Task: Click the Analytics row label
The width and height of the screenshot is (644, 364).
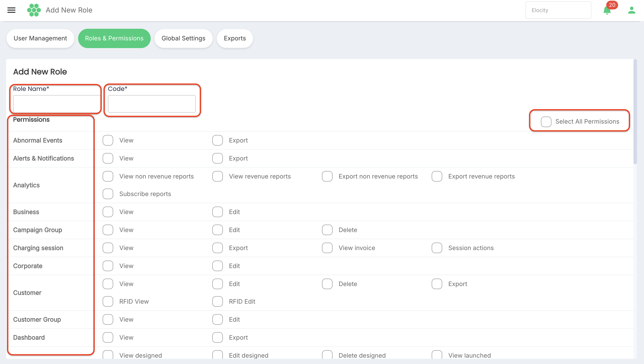Action: point(27,185)
